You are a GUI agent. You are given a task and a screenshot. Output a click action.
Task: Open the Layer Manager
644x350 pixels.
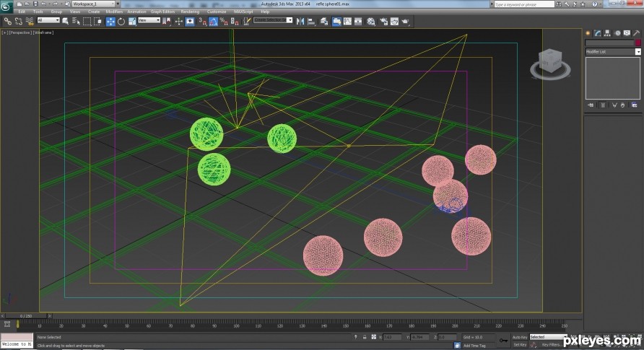pyautogui.click(x=324, y=22)
